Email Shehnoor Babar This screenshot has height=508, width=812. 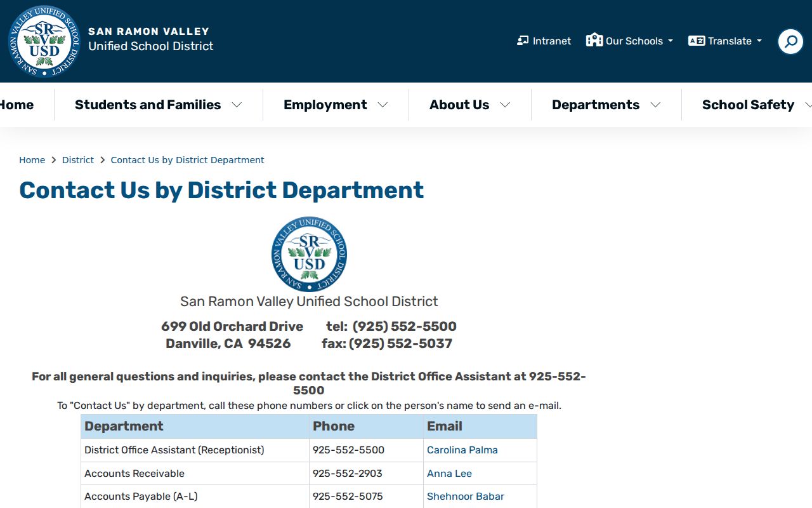466,497
